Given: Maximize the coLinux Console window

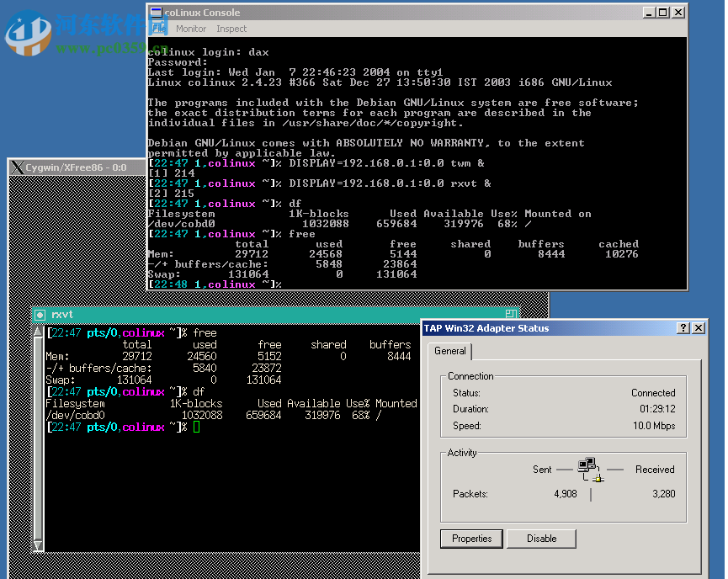Looking at the screenshot, I should click(x=662, y=13).
